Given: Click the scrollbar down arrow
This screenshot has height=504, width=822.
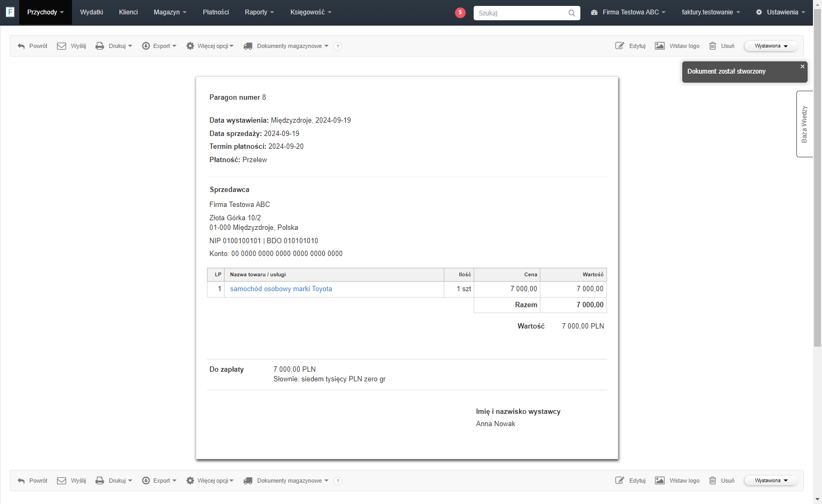Looking at the screenshot, I should point(817,499).
